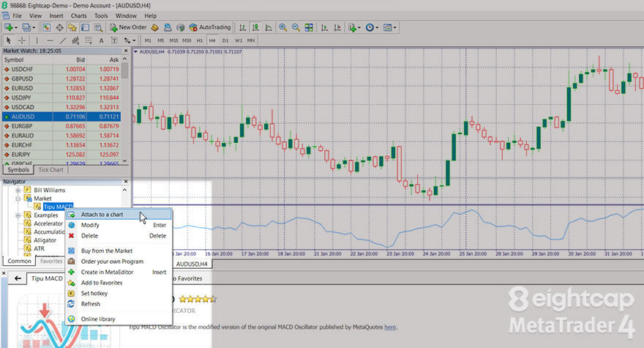Select the text label tool
This screenshot has height=348, width=644.
click(114, 40)
